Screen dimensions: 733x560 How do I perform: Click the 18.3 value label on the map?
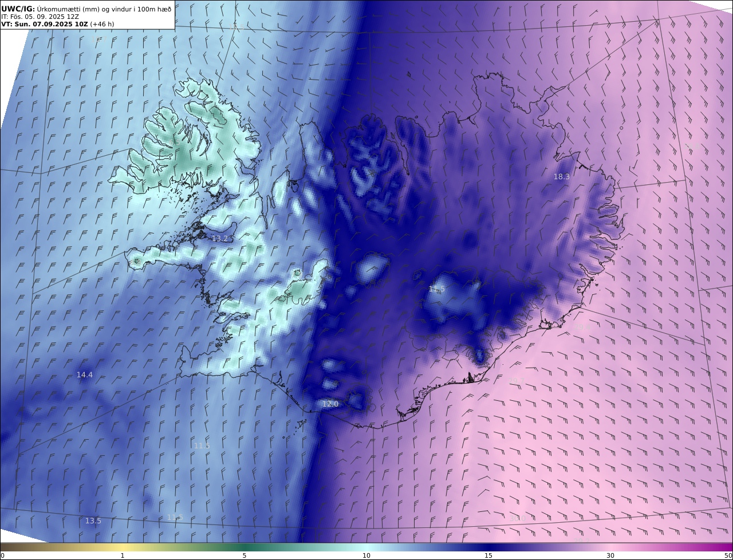click(561, 177)
